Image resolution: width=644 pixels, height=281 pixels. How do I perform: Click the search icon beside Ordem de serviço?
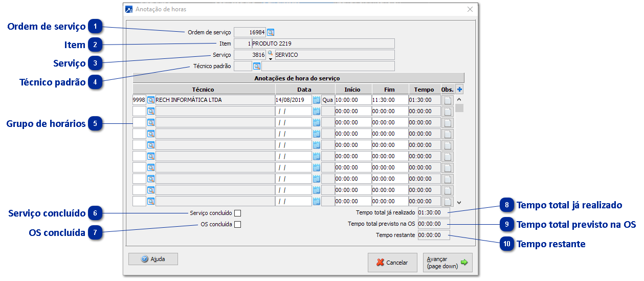(x=271, y=32)
